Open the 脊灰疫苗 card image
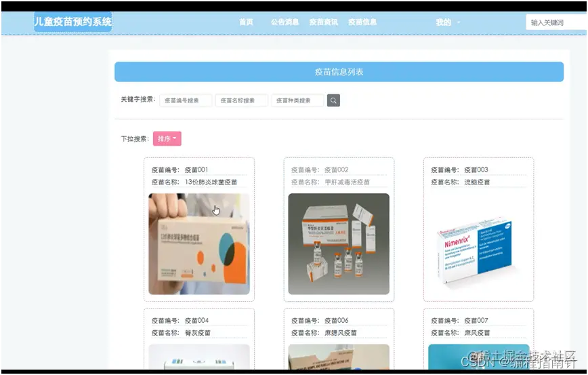 coord(199,357)
